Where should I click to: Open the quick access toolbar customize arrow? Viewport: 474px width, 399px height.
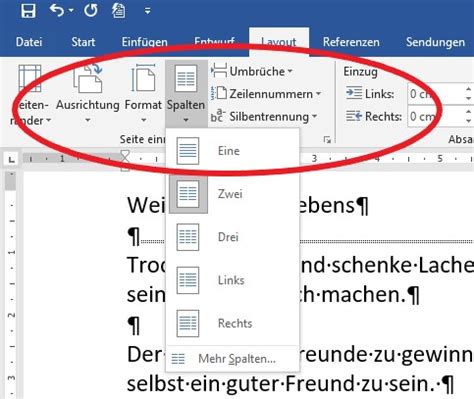point(148,11)
